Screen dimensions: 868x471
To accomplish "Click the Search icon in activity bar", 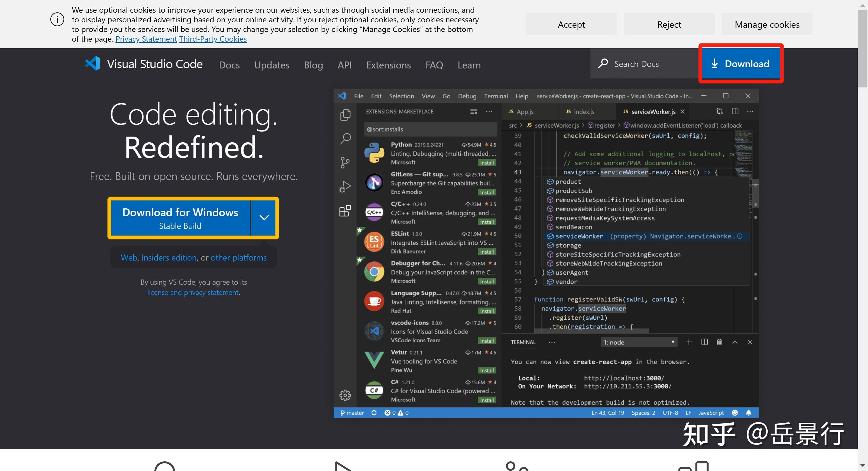I will (345, 139).
